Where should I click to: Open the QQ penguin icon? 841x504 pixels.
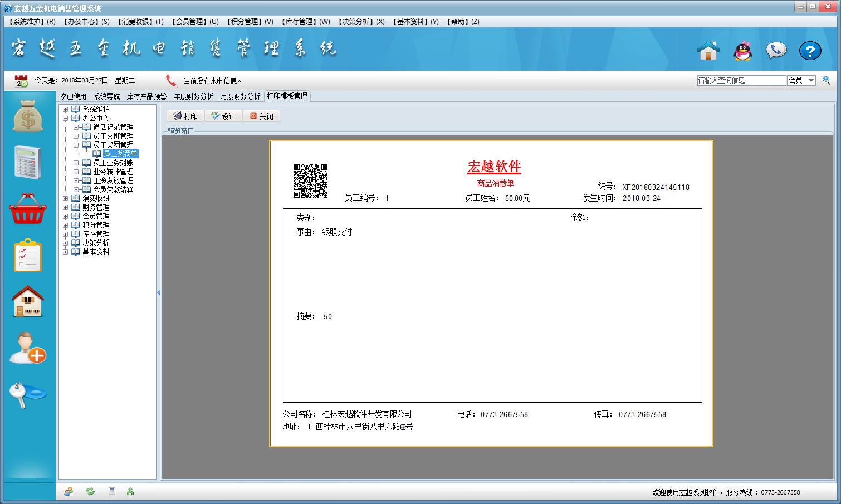click(742, 51)
